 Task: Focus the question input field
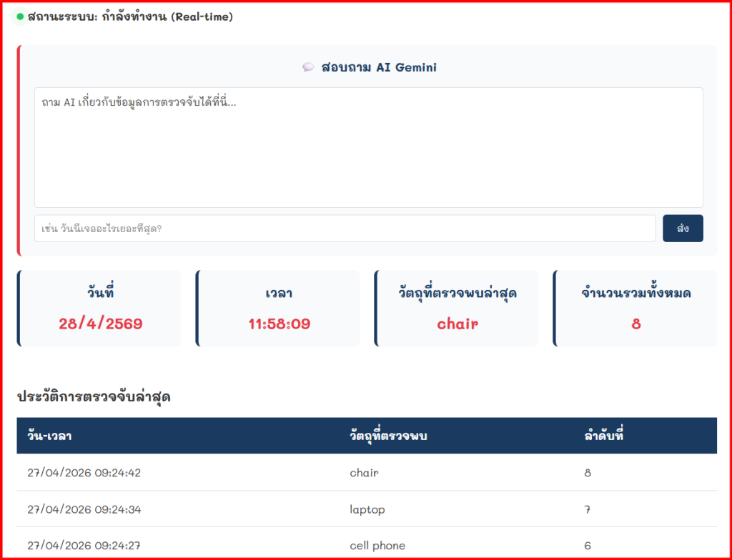click(345, 229)
